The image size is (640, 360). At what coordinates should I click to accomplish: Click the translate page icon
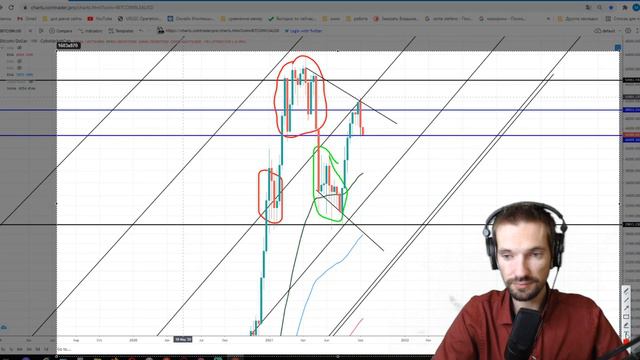tap(588, 7)
